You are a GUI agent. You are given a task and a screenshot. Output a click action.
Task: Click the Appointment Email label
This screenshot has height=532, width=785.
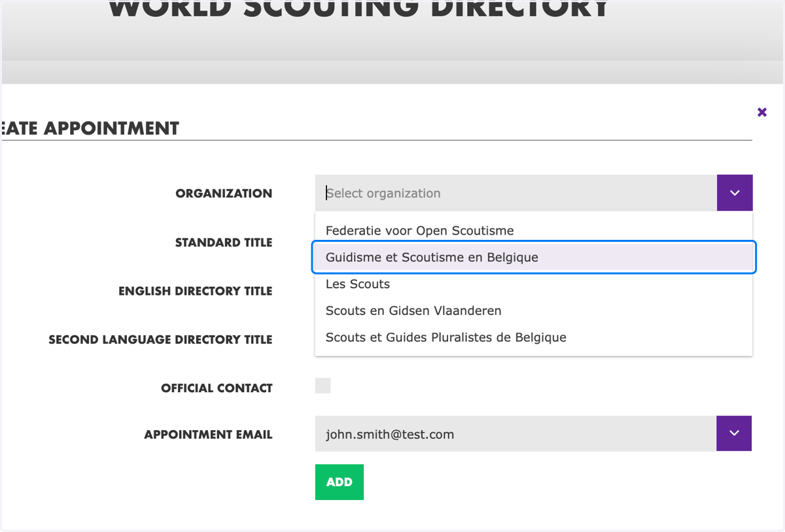tap(208, 435)
